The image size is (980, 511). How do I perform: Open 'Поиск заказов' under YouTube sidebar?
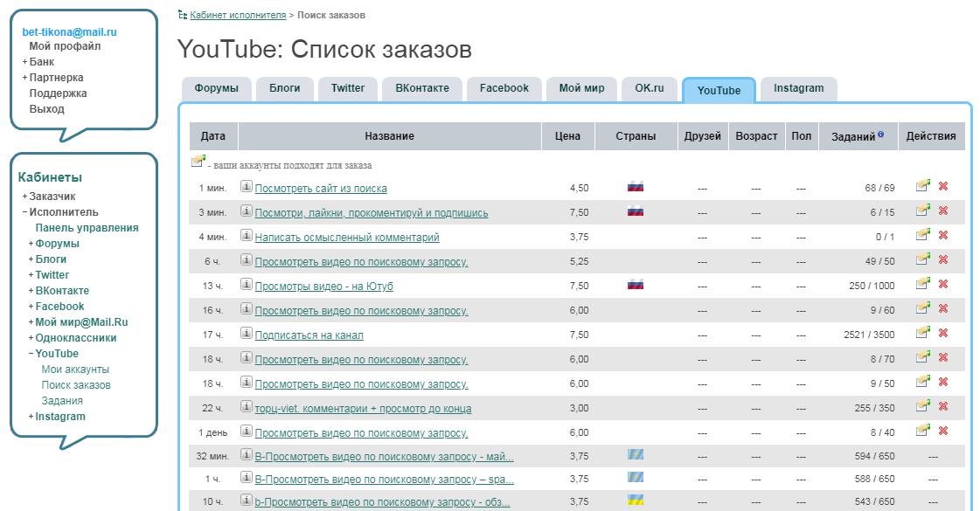[76, 385]
